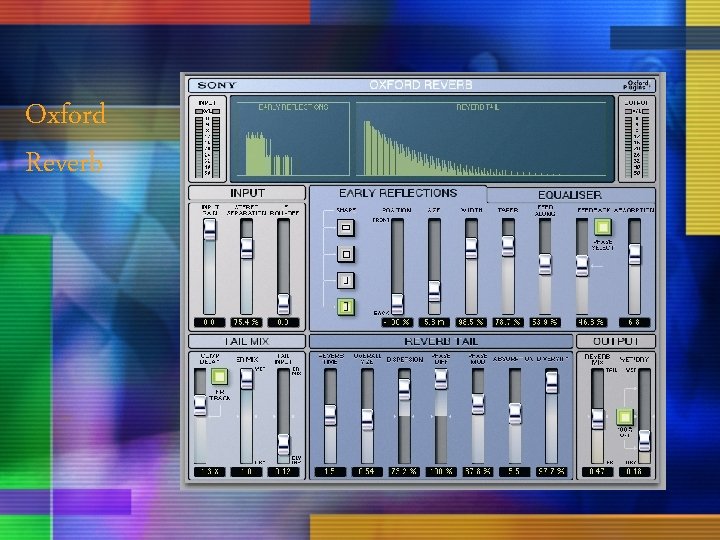Click the Diversity fader handle

pos(551,382)
